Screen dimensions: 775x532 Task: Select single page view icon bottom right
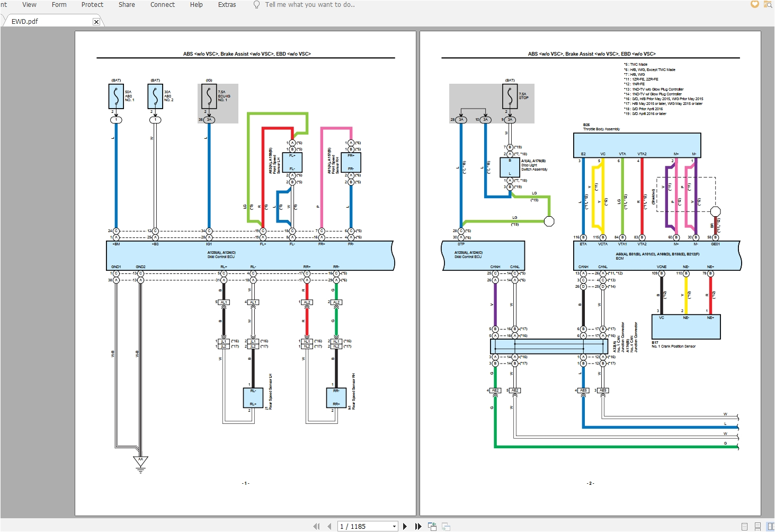pyautogui.click(x=744, y=526)
